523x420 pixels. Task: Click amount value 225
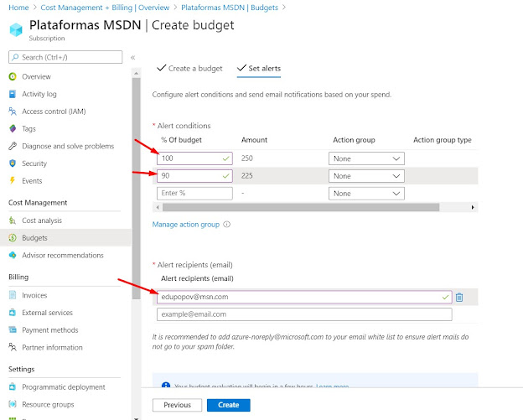246,176
